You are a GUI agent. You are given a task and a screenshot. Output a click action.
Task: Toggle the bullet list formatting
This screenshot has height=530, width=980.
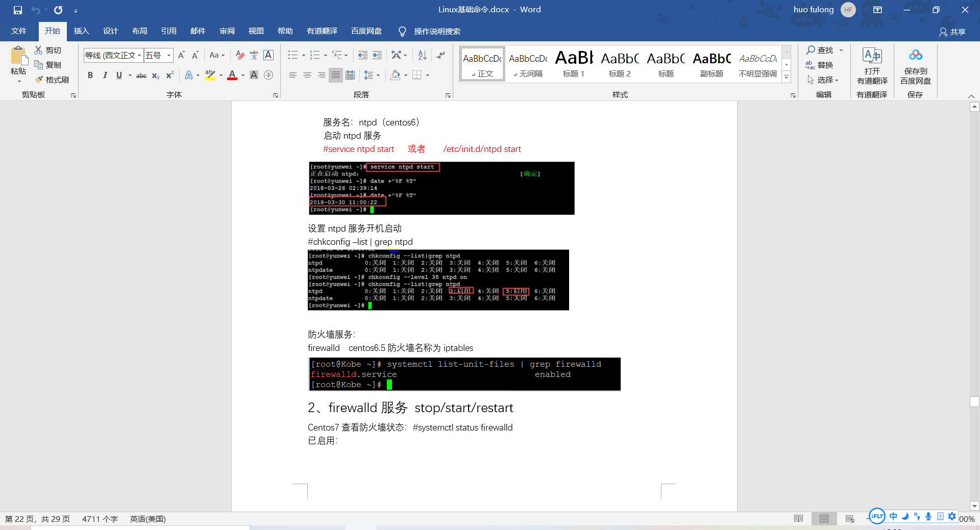292,55
